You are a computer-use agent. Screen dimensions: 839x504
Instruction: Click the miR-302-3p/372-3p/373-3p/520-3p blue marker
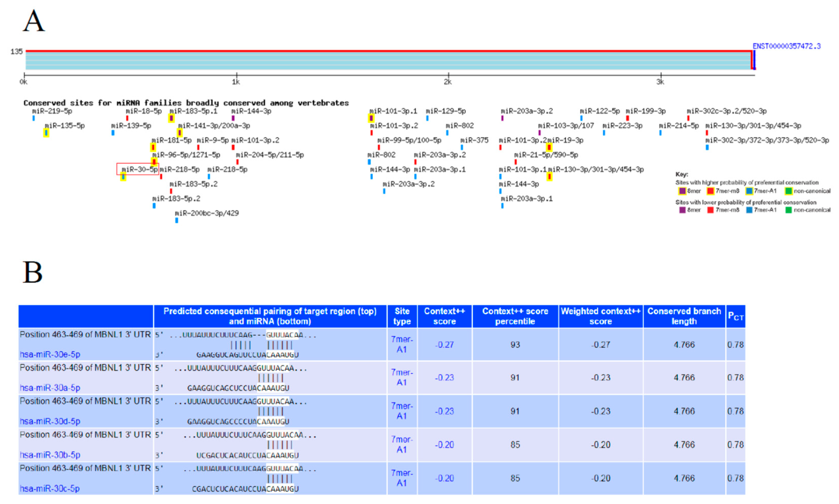707,147
